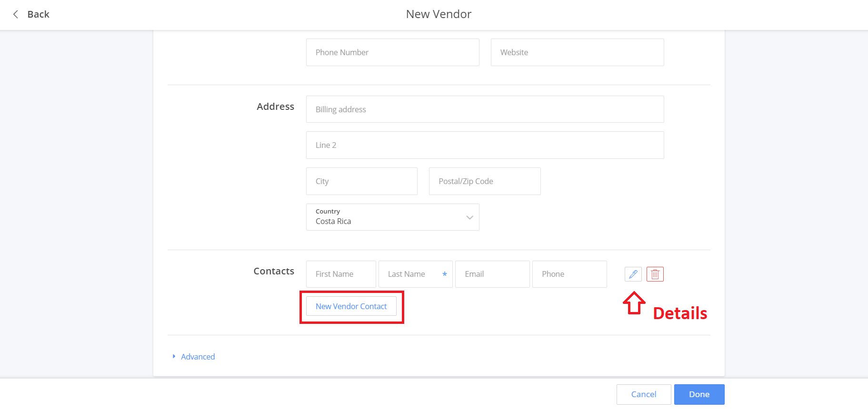Click the Contacts section label
This screenshot has height=409, width=868.
[274, 271]
